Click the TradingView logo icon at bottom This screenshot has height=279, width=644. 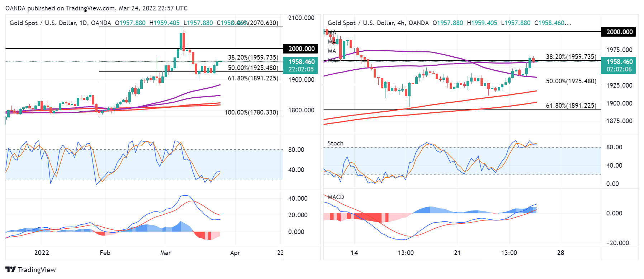coord(11,270)
